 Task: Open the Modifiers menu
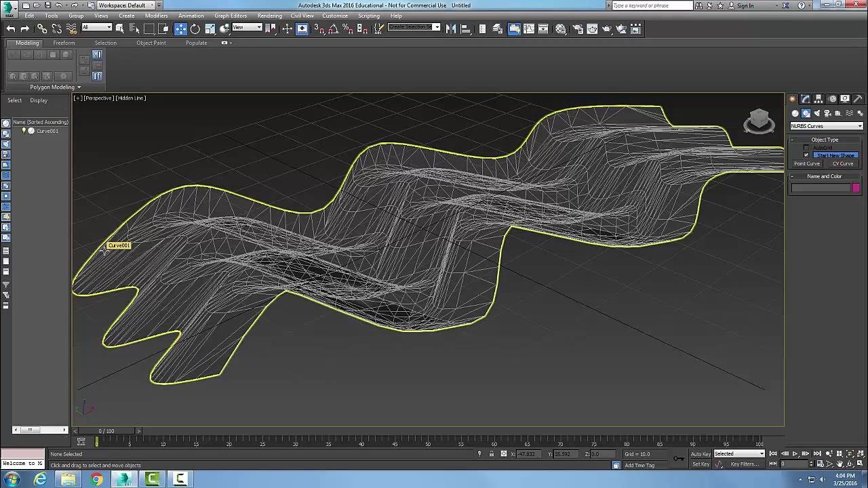point(157,16)
